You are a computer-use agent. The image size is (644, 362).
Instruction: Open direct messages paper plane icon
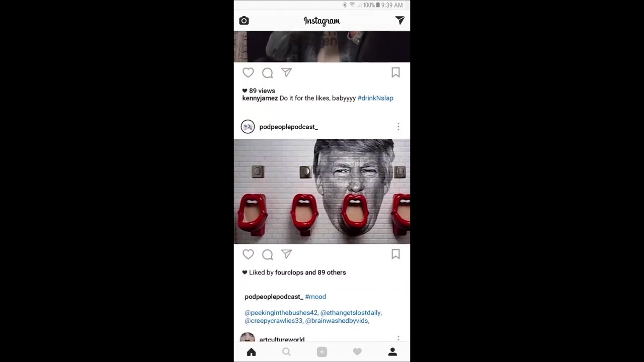point(399,20)
